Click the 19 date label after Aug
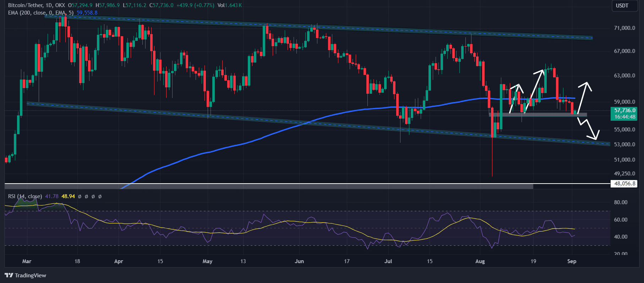 tap(533, 261)
